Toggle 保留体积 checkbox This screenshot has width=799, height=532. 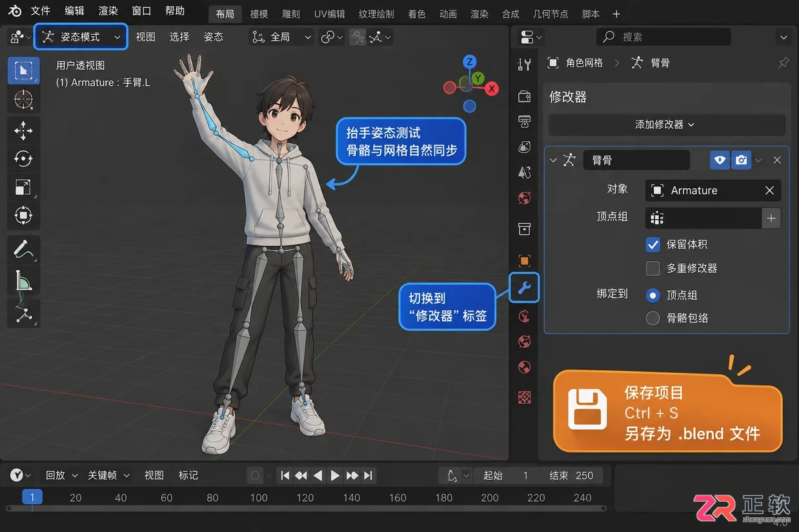point(653,245)
